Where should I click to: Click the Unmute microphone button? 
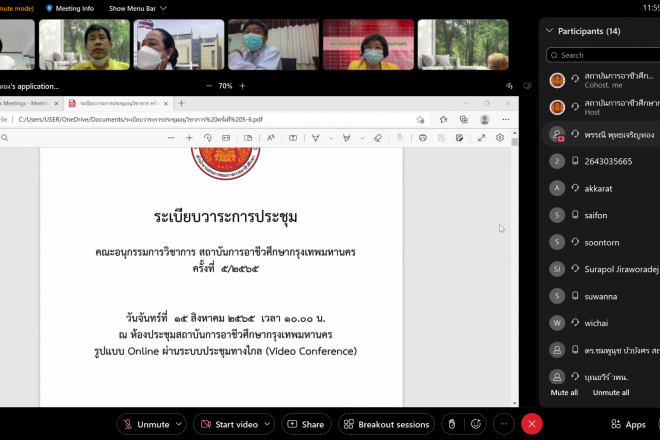point(146,424)
